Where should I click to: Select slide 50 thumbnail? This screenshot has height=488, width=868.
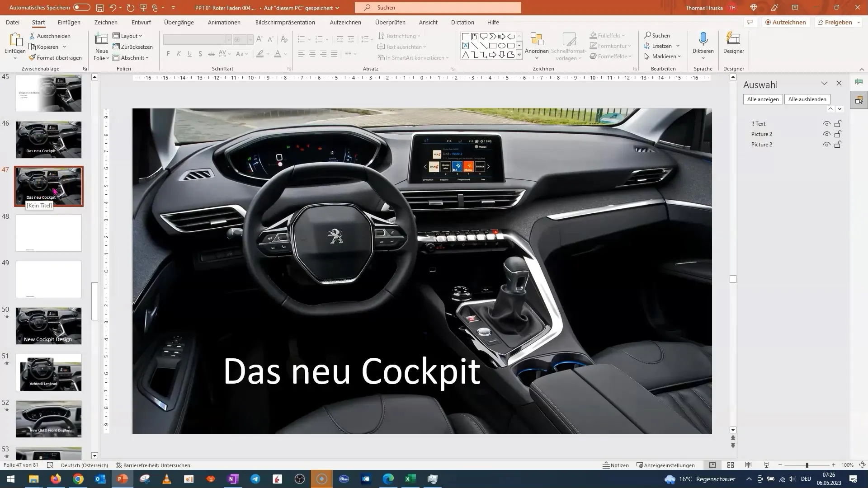49,325
